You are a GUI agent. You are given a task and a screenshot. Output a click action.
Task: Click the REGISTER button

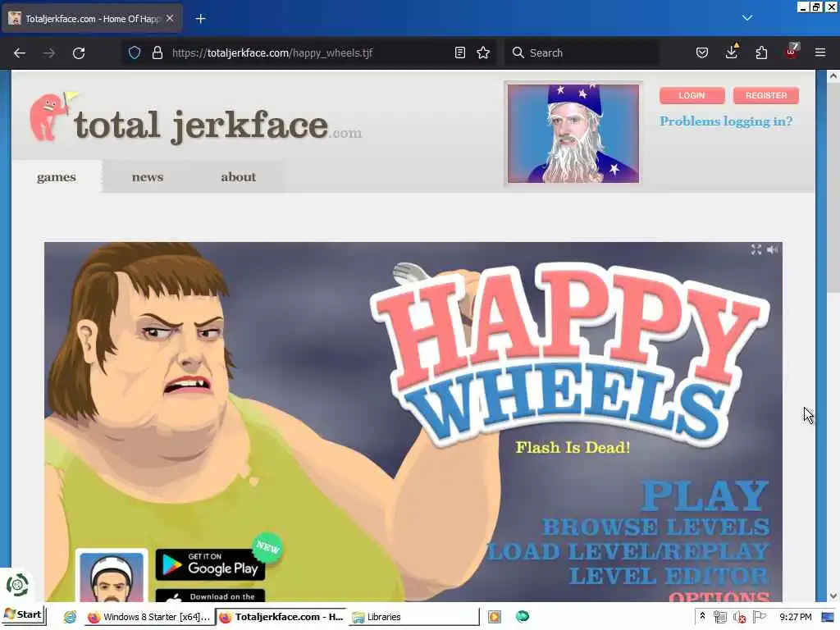(765, 95)
